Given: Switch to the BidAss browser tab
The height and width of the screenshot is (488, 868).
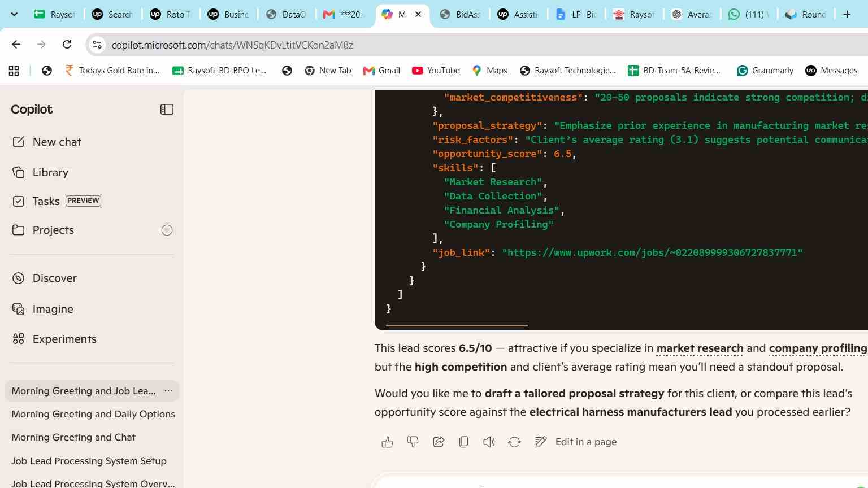Looking at the screenshot, I should [x=461, y=15].
